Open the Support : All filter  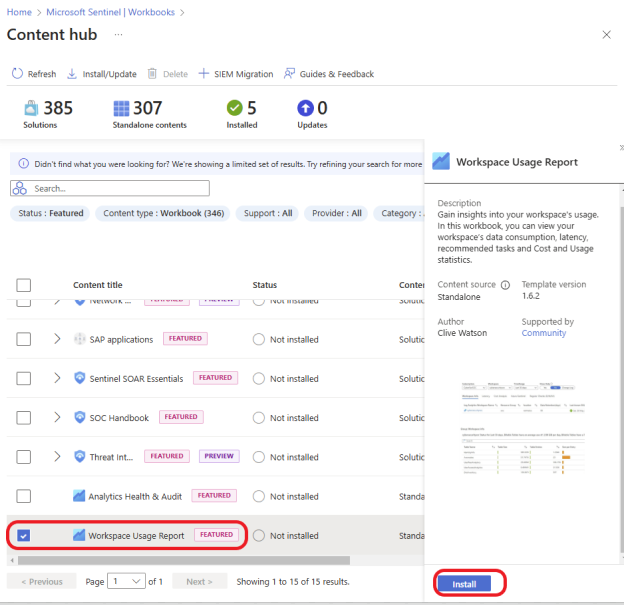click(267, 213)
